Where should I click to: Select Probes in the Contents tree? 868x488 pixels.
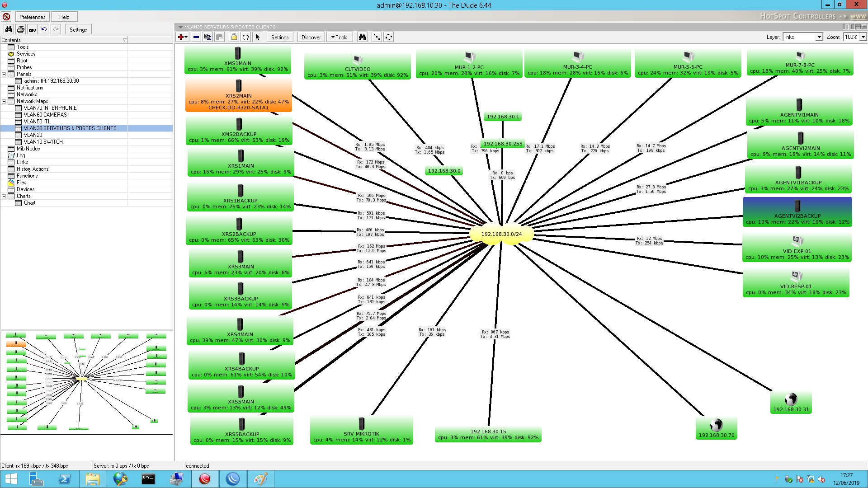(24, 67)
